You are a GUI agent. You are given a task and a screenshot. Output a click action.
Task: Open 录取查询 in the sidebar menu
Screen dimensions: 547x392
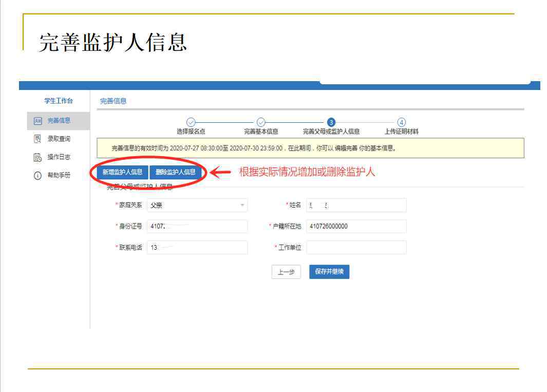[58, 139]
